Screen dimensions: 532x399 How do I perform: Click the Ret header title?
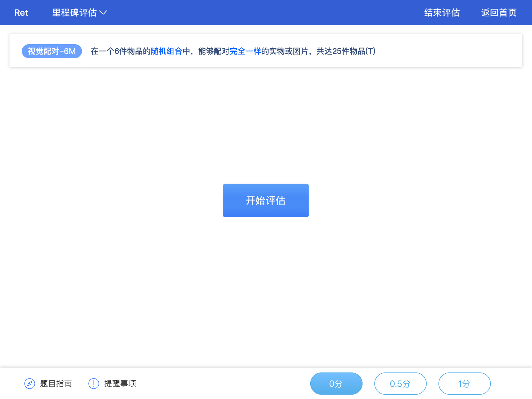pyautogui.click(x=21, y=12)
